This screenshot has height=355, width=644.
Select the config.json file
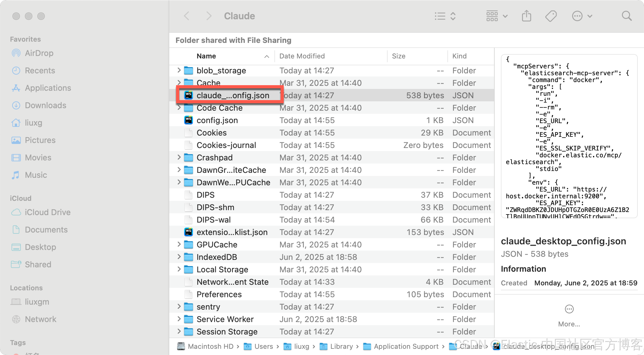332,120
